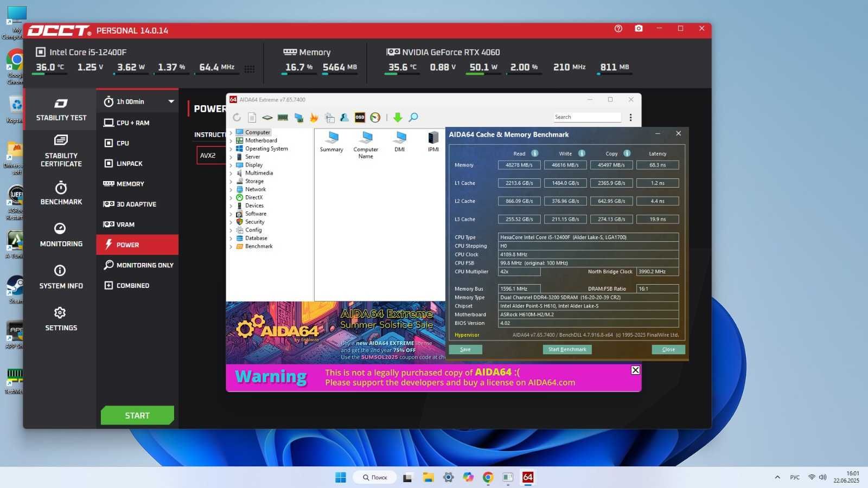Select the CPU + RAM test
The height and width of the screenshot is (488, 868).
point(137,123)
